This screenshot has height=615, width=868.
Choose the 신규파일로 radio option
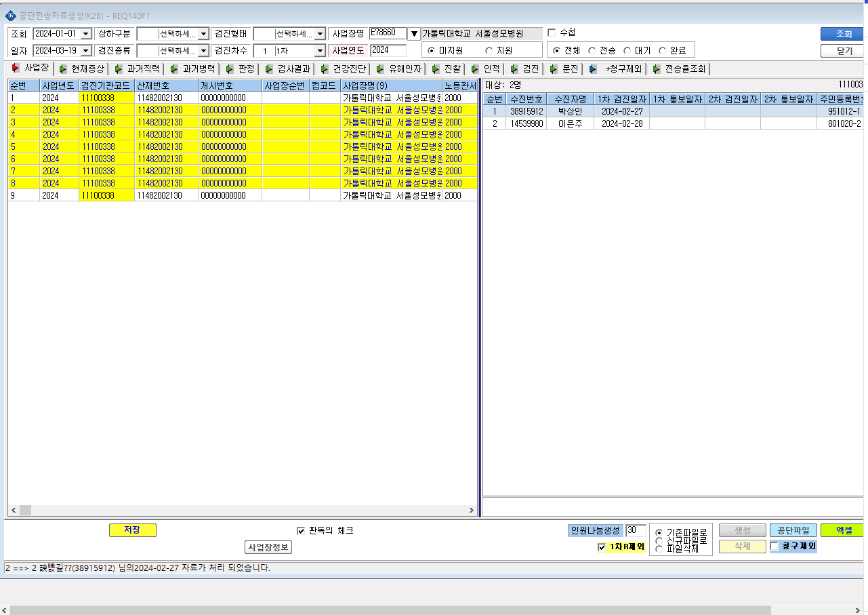point(659,540)
